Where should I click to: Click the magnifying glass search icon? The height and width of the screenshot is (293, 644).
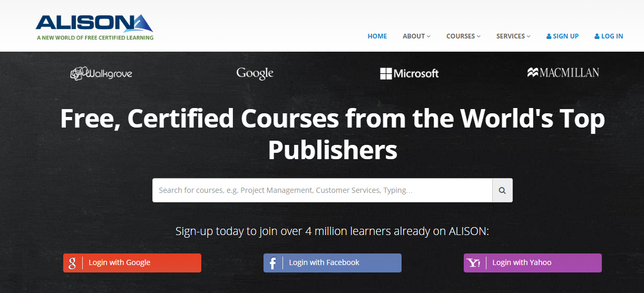502,190
